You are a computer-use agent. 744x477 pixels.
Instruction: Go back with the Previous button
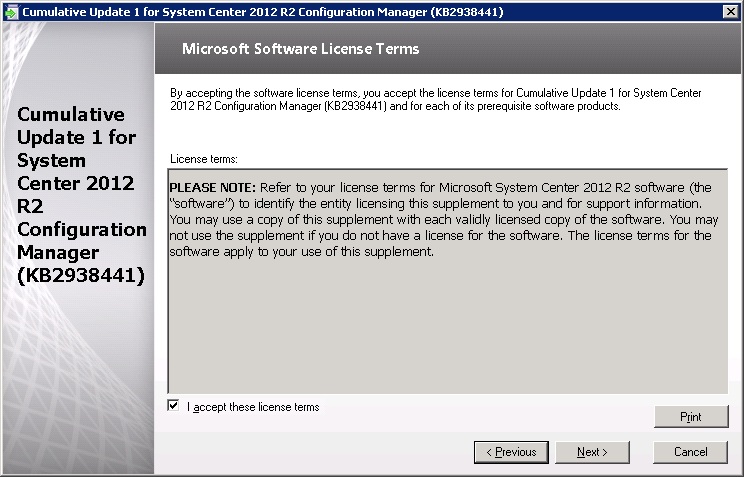tap(511, 452)
